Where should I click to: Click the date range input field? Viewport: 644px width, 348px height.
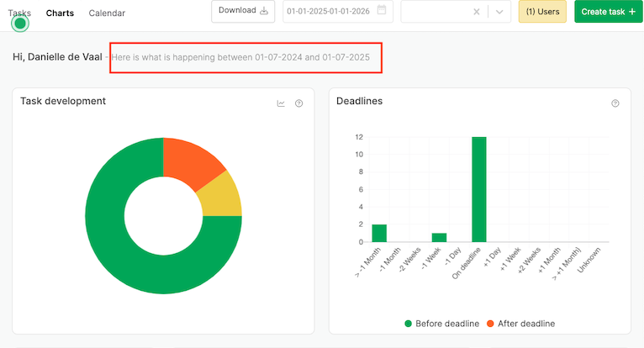[x=330, y=11]
